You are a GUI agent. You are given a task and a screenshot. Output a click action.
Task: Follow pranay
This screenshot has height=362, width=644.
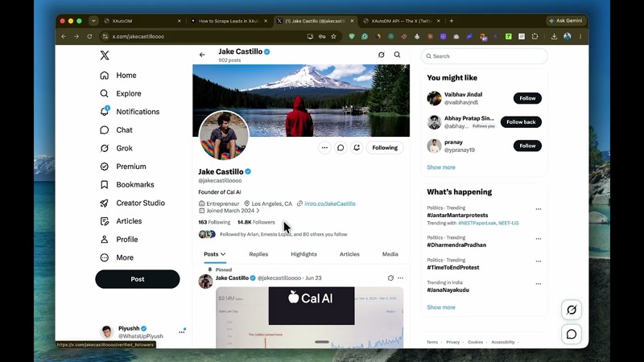(x=527, y=146)
